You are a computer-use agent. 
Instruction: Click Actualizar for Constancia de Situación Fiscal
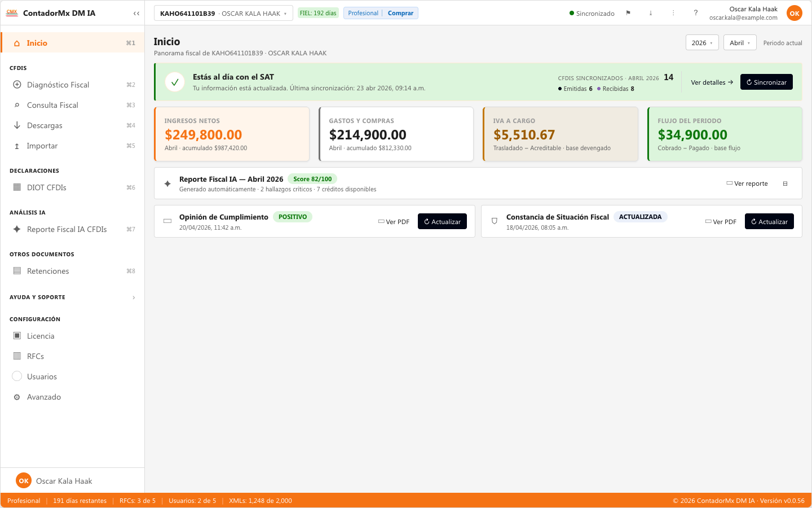click(769, 221)
